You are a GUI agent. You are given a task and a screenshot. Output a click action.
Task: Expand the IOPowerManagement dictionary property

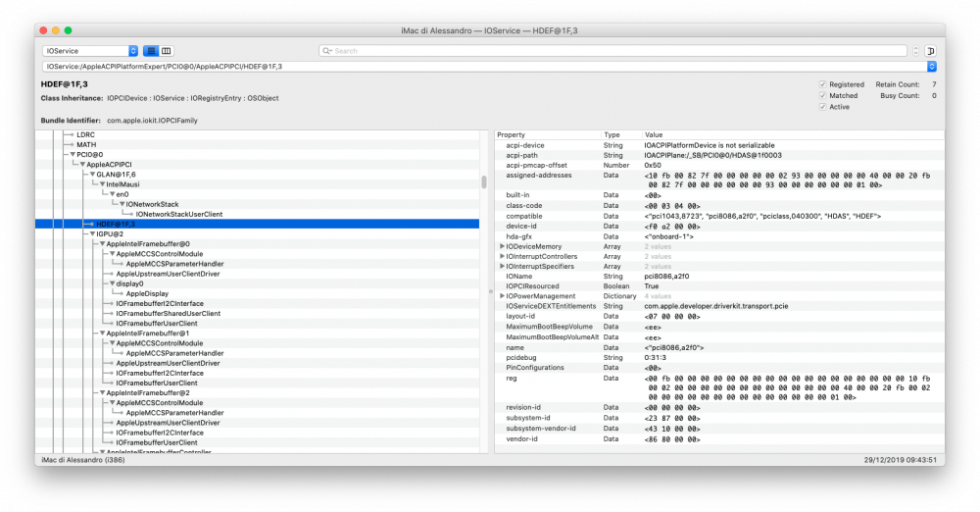pos(502,296)
